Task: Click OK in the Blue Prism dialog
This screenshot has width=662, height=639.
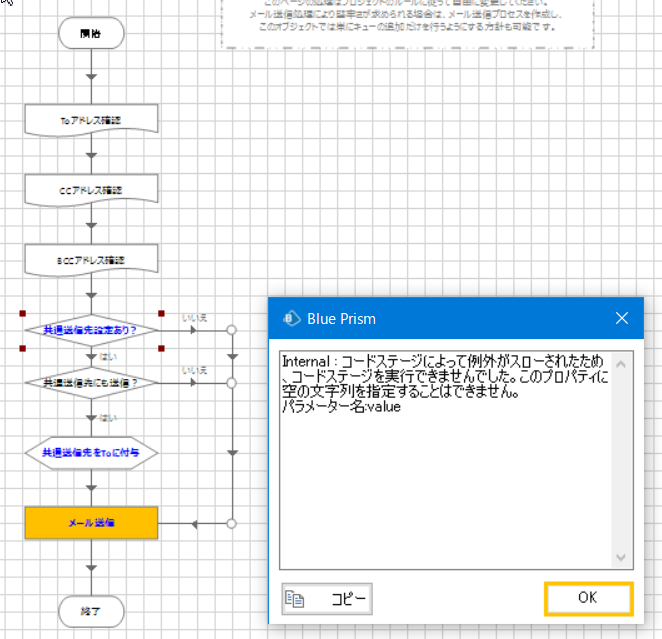Action: point(589,598)
